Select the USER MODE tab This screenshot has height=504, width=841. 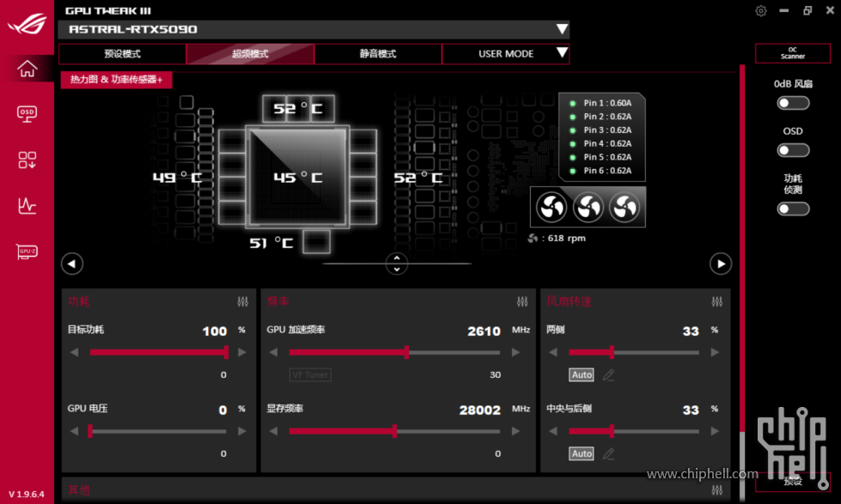[x=506, y=53]
